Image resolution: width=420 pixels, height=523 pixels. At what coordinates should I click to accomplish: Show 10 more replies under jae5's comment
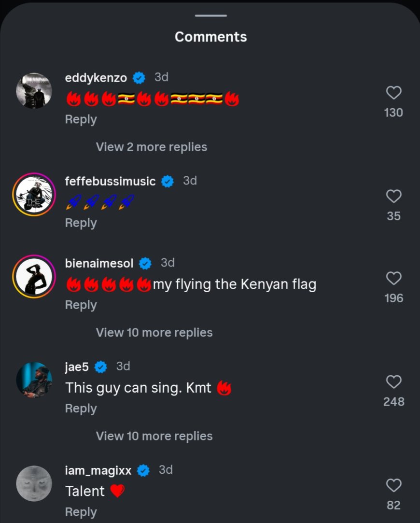pyautogui.click(x=154, y=436)
